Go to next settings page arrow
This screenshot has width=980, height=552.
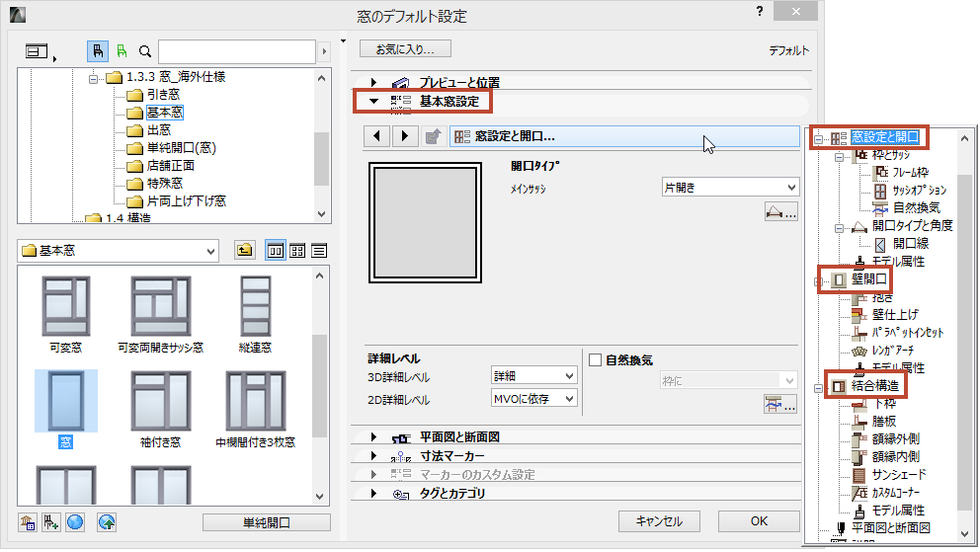click(404, 136)
